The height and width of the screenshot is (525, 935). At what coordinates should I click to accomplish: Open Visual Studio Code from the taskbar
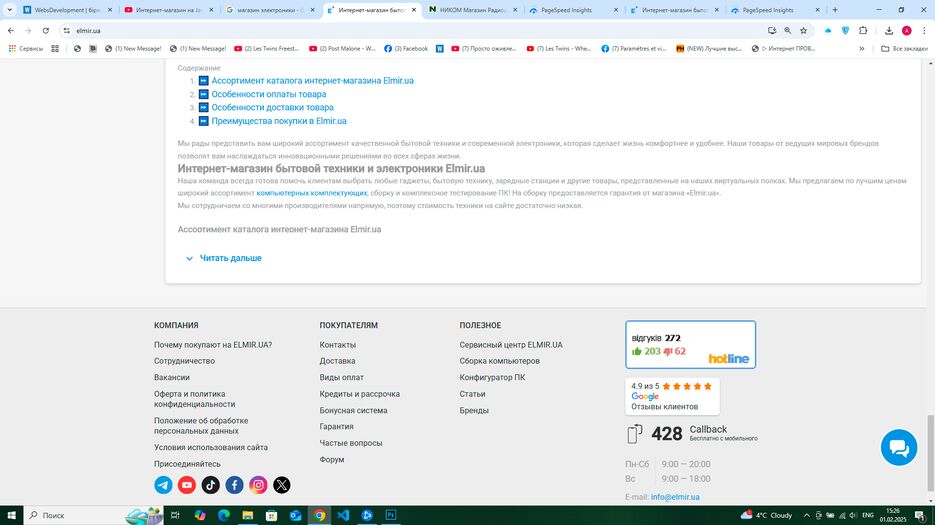[x=343, y=515]
